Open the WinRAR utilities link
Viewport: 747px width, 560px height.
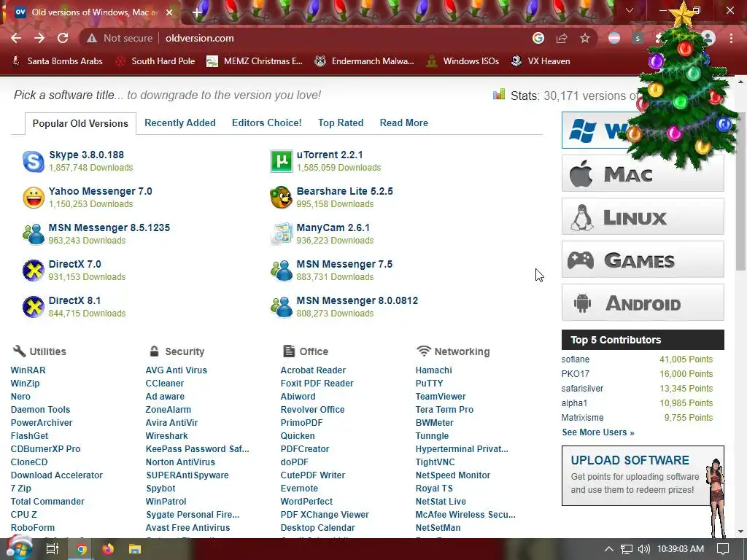point(28,370)
